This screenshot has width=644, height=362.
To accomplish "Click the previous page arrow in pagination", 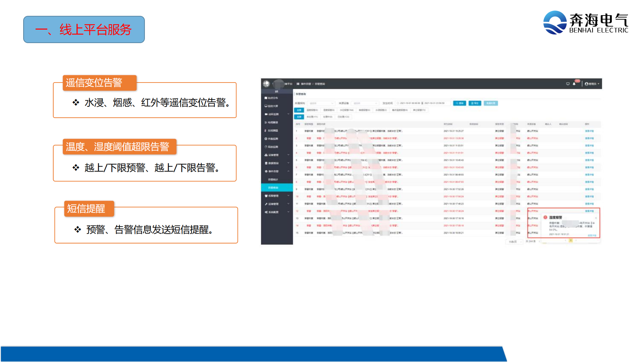I will point(565,240).
